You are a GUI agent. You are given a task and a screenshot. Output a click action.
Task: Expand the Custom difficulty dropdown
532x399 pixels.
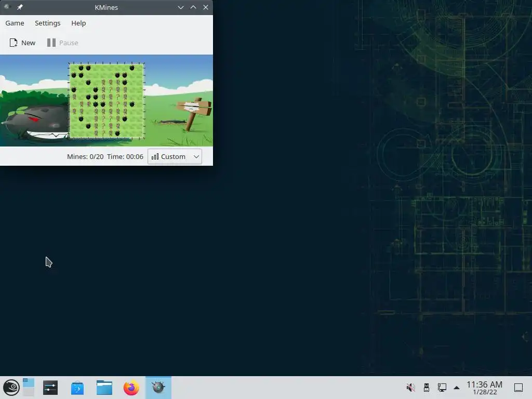click(175, 156)
